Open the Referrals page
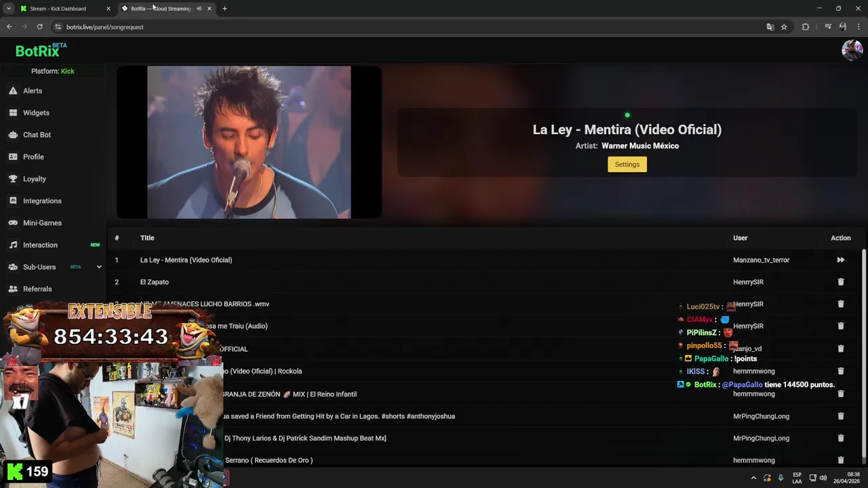The width and height of the screenshot is (868, 488). click(37, 289)
